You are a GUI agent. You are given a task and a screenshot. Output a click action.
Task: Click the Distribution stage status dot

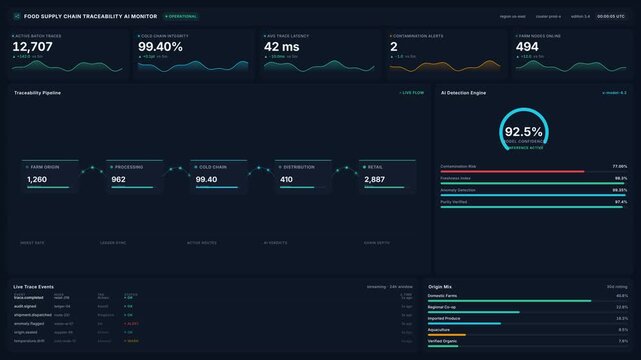tap(280, 167)
